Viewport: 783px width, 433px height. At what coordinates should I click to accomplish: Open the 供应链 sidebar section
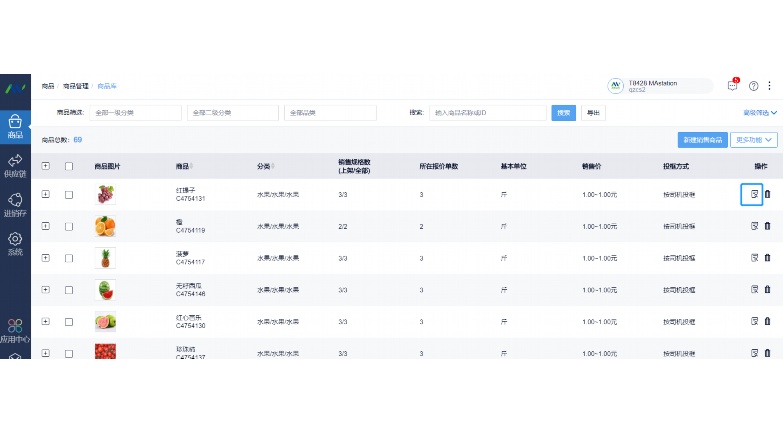pos(15,166)
